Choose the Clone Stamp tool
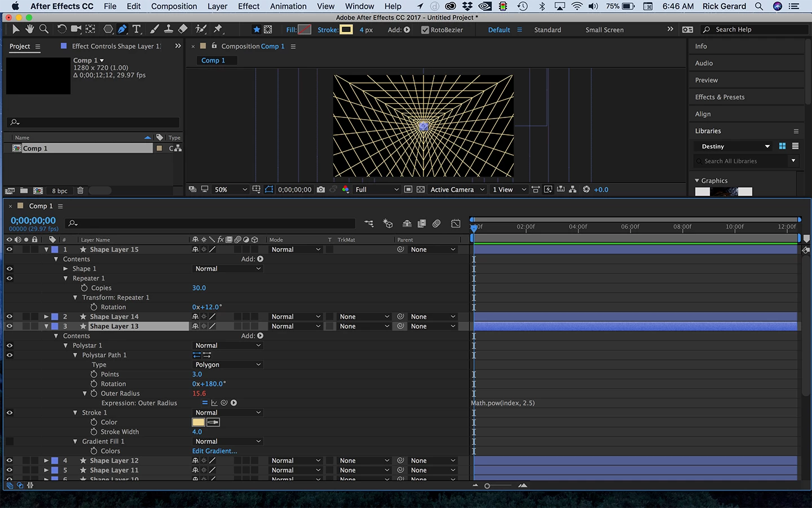 pyautogui.click(x=168, y=29)
